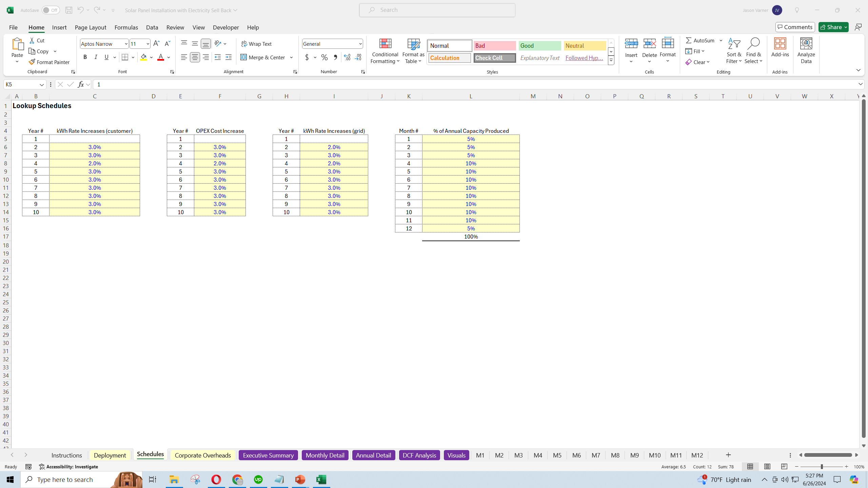Open the General number format dropdown

click(x=360, y=44)
